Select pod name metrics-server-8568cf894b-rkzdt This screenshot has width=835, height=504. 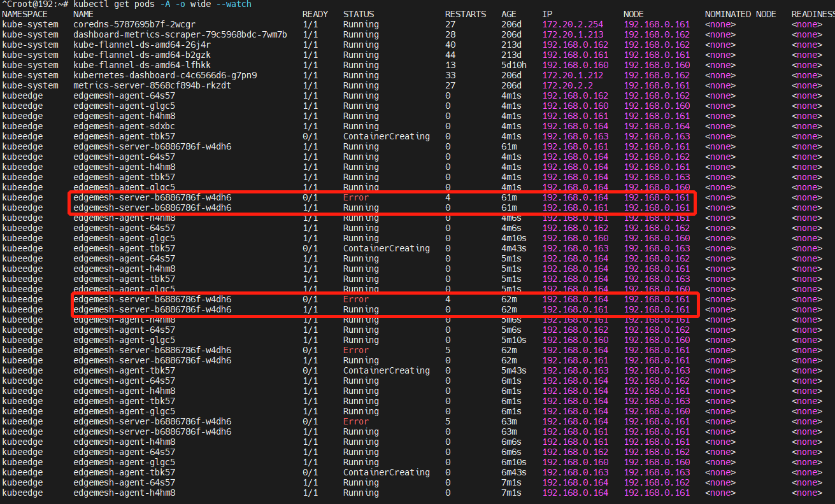point(152,85)
